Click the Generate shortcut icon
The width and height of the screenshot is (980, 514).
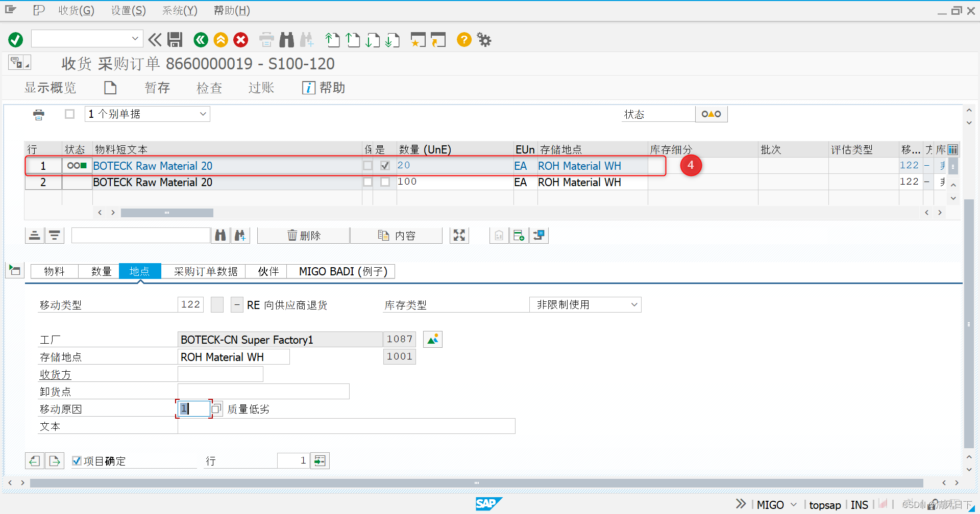(x=438, y=39)
